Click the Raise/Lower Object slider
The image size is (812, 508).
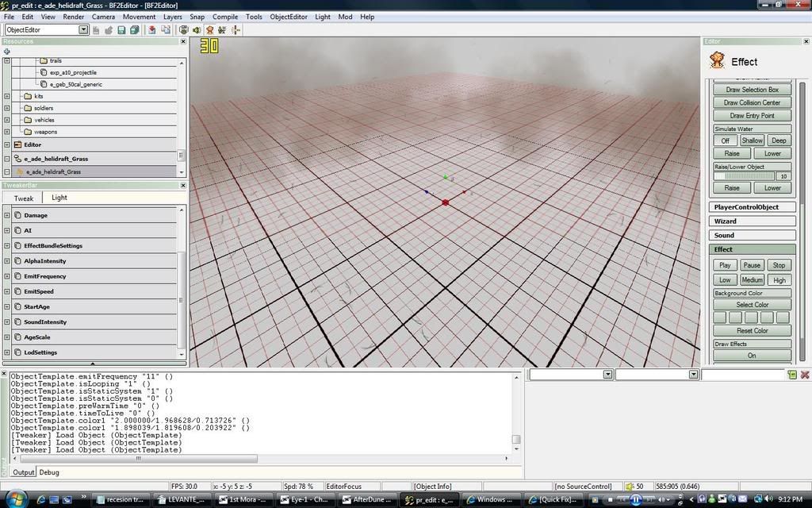coord(744,176)
